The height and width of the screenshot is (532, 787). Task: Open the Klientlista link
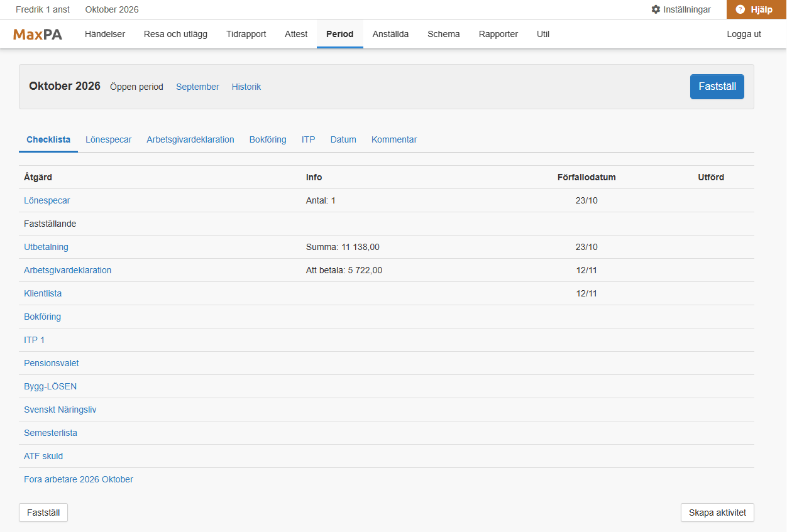tap(43, 293)
